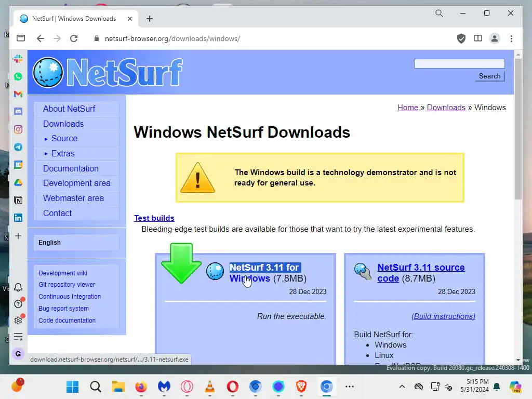Viewport: 532px width, 399px height.
Task: Open Windows taskbar search
Action: pos(96,387)
